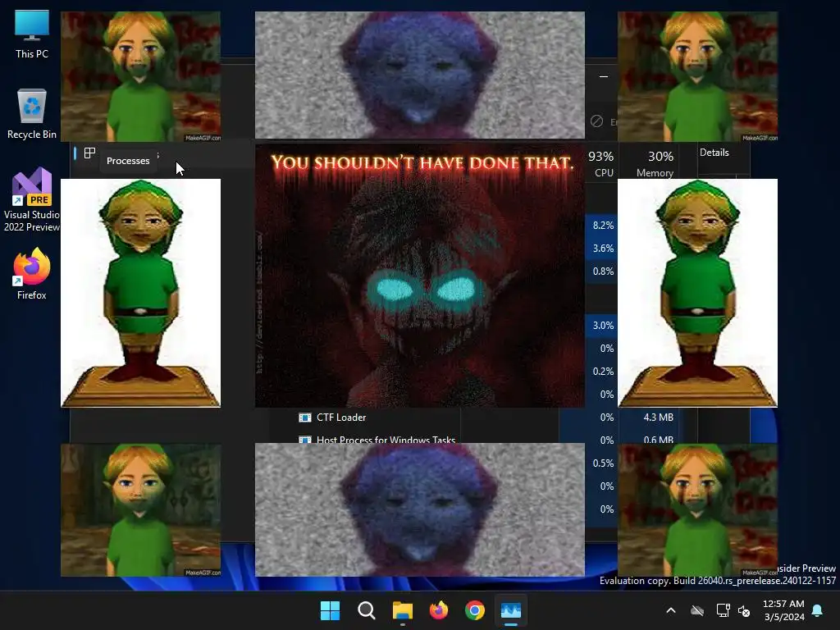Screen dimensions: 840x630
Task: Click the 8.2% CPU value
Action: coord(603,226)
